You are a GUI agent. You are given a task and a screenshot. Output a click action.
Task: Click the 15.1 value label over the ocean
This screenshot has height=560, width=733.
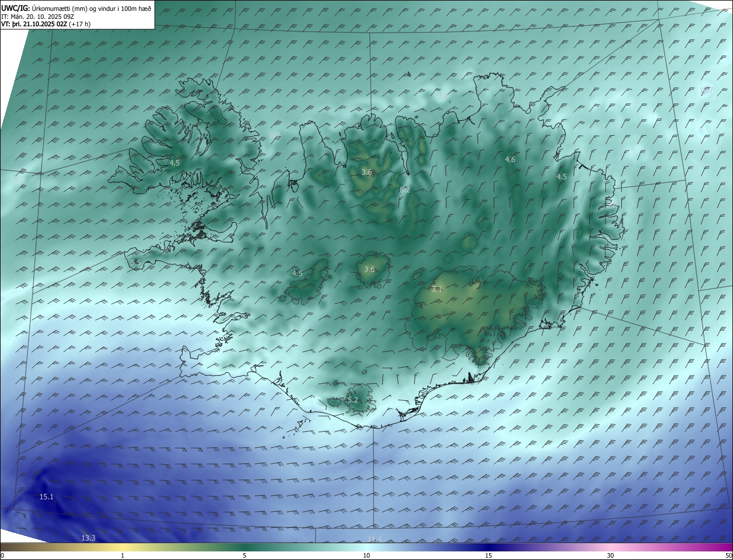click(46, 496)
